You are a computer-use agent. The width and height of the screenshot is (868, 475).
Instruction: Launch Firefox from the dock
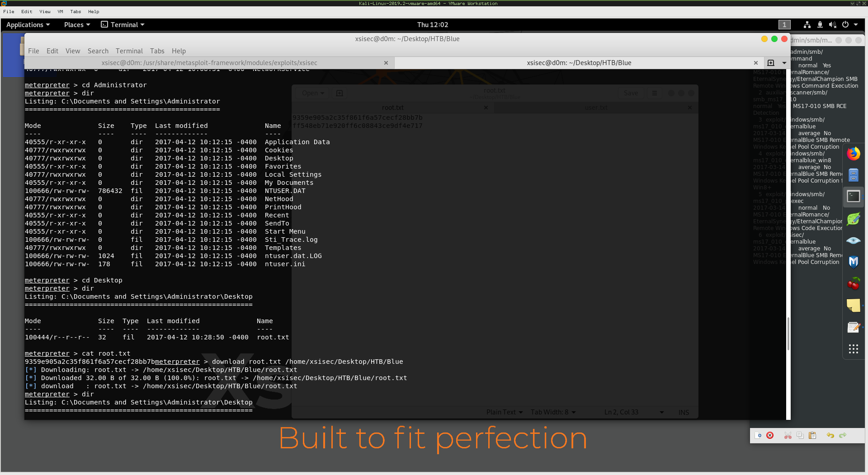click(x=853, y=154)
